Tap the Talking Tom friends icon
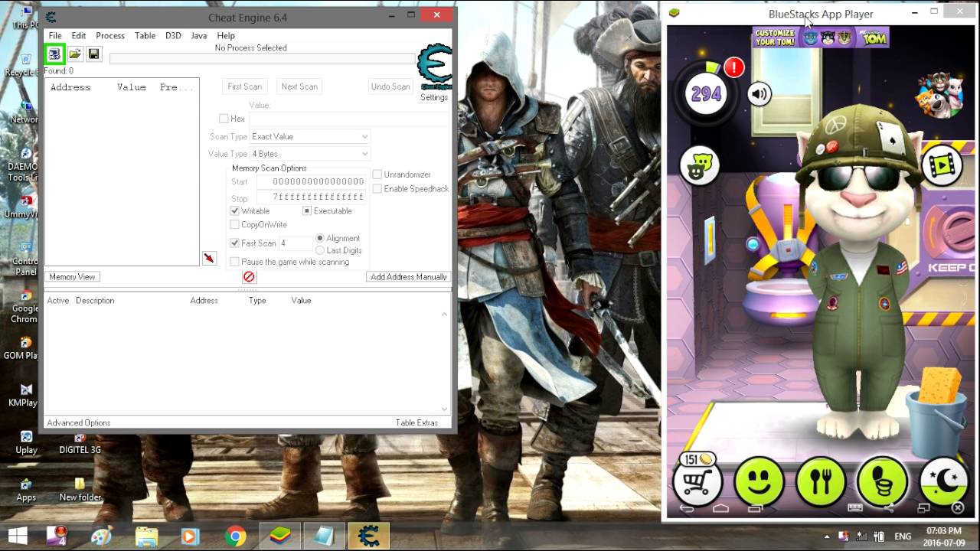The image size is (980, 551). click(939, 95)
